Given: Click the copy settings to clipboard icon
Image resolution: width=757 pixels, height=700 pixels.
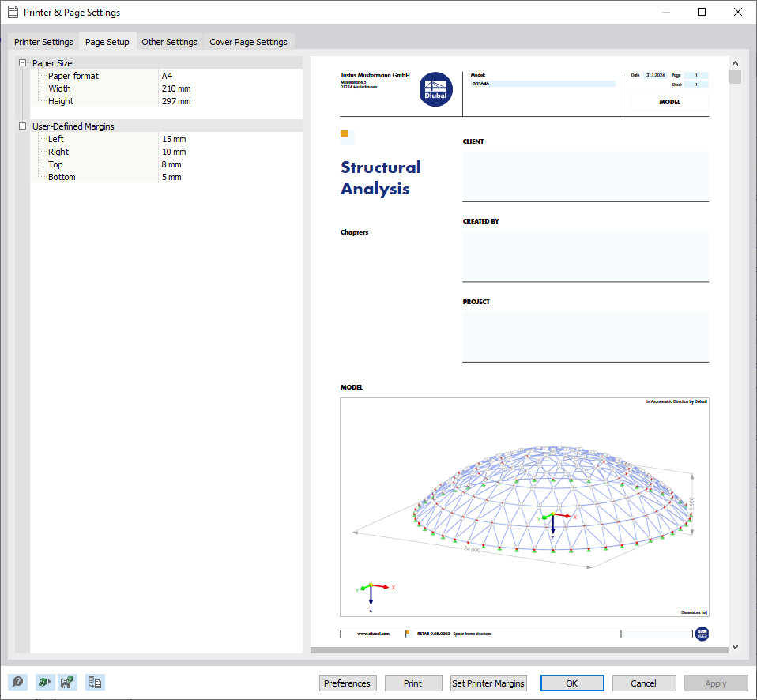Looking at the screenshot, I should pyautogui.click(x=95, y=682).
